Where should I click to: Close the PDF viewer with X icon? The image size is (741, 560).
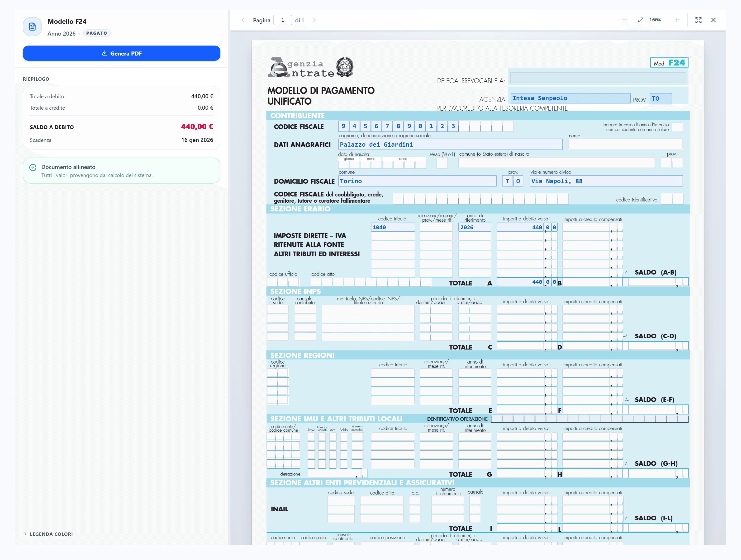(713, 20)
